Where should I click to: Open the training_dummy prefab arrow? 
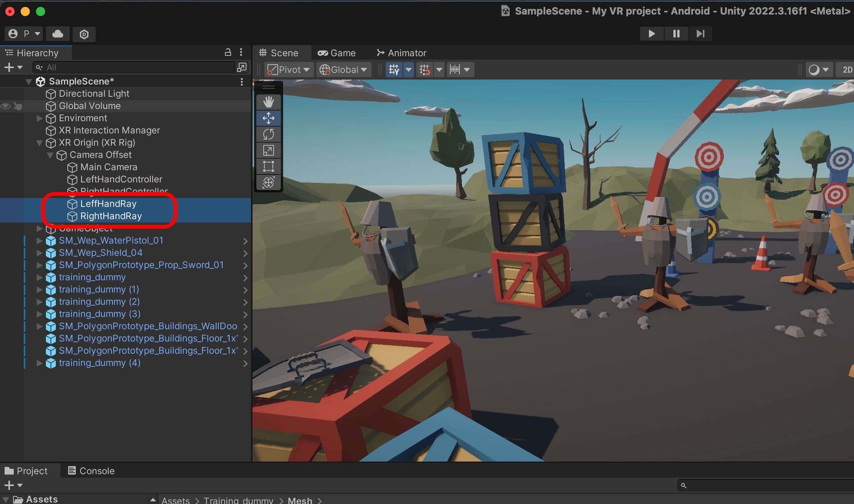pos(245,277)
